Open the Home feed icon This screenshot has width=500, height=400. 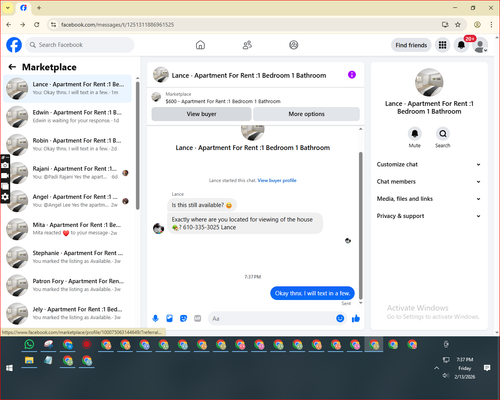(200, 45)
